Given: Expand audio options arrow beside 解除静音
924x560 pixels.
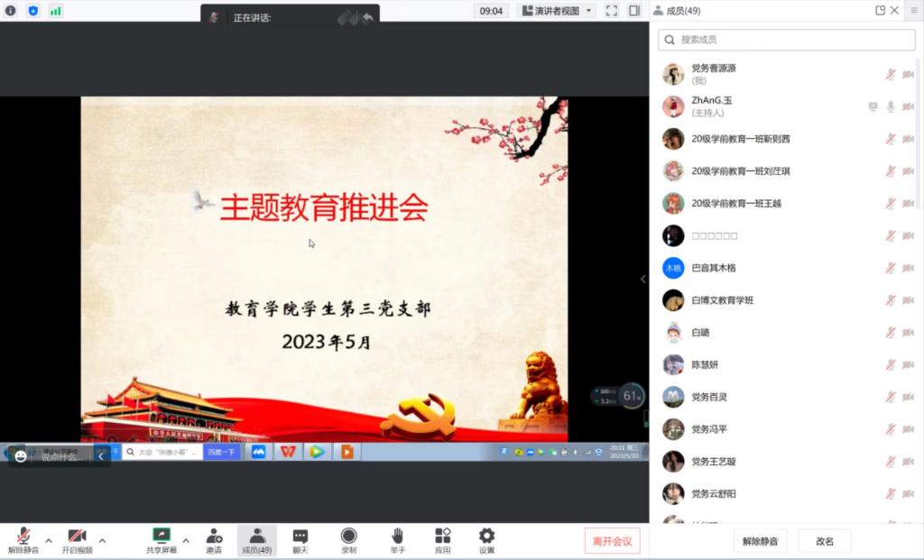Looking at the screenshot, I should point(49,540).
